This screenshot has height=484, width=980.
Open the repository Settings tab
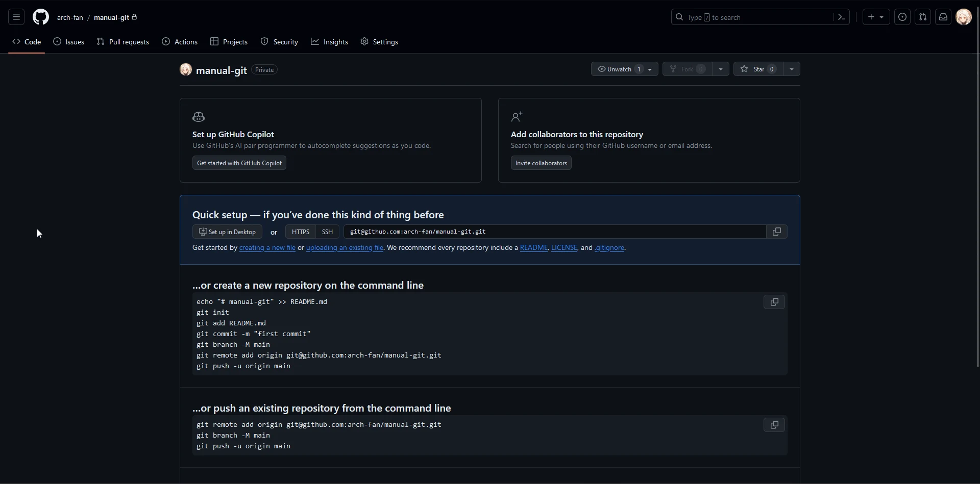point(379,42)
